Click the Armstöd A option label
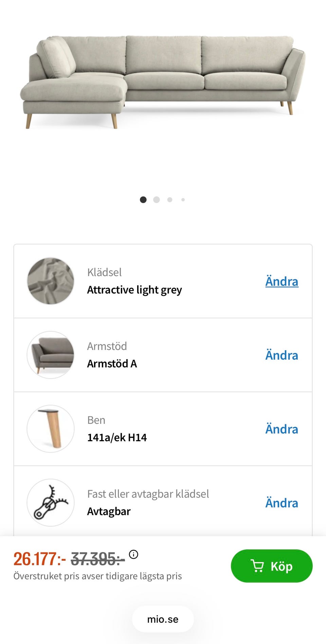Viewport: 326px width, 644px height. [112, 364]
